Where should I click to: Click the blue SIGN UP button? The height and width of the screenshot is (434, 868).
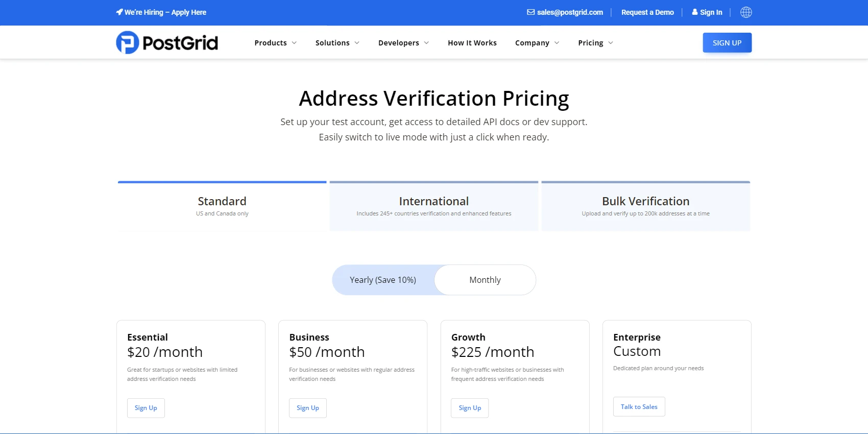[727, 43]
